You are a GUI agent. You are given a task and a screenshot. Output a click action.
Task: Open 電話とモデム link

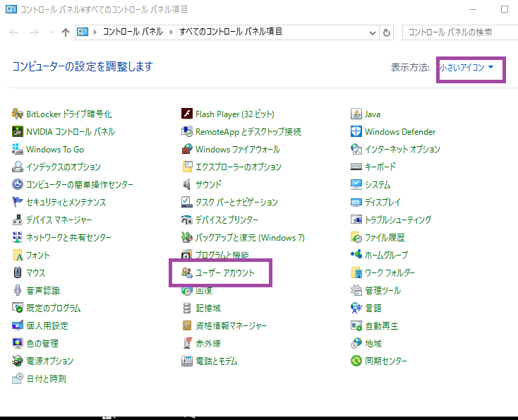[217, 361]
